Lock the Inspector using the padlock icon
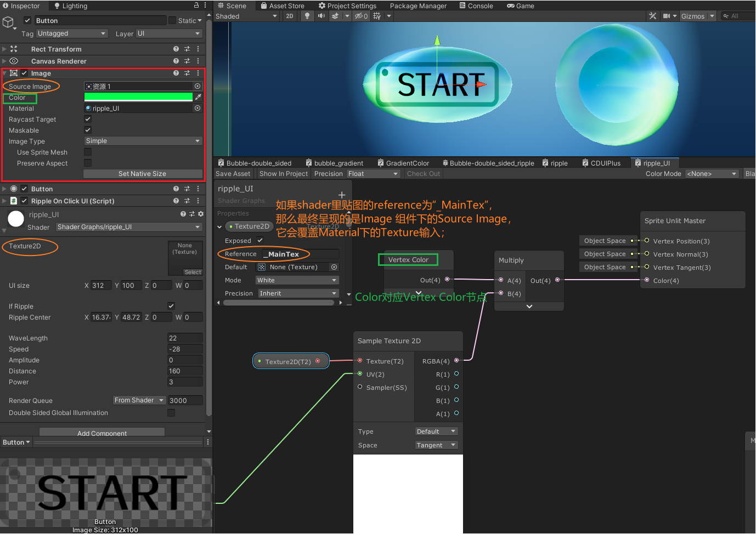The height and width of the screenshot is (534, 756). click(x=196, y=4)
